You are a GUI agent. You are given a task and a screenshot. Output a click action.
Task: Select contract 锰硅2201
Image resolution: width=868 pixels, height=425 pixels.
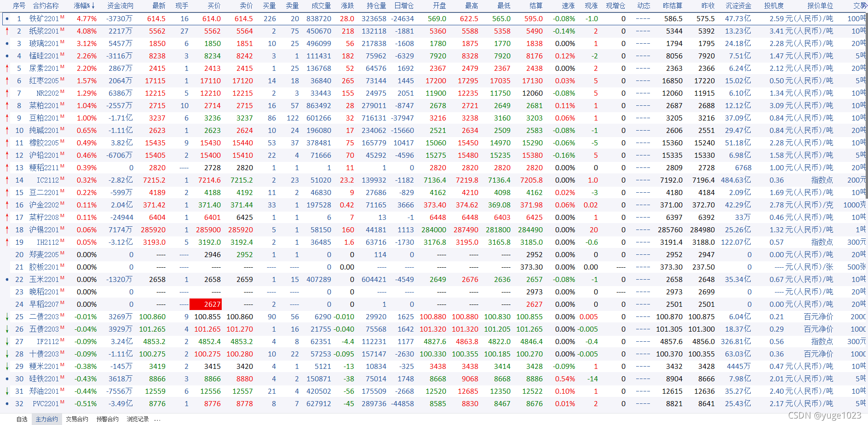coord(44,56)
